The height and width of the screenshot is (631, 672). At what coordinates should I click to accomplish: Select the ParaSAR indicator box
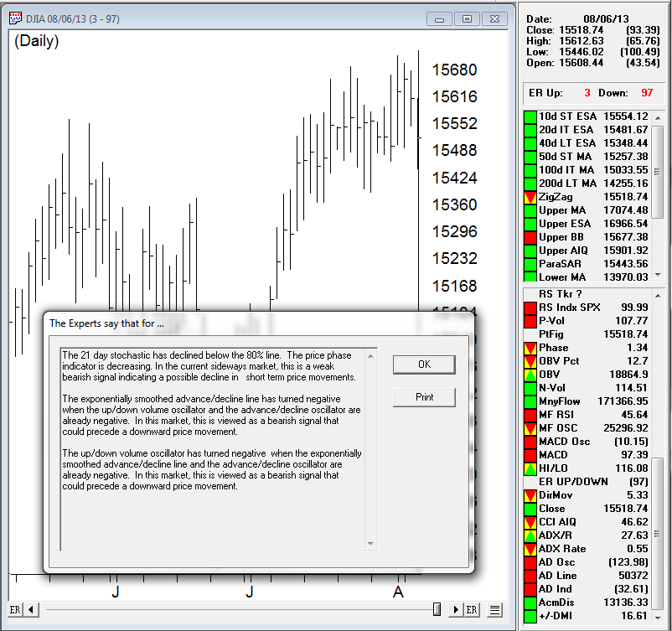[530, 264]
